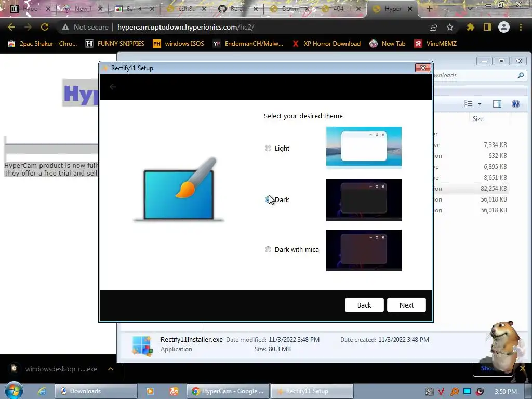Image resolution: width=532 pixels, height=399 pixels.
Task: Open the Chrome tab search dropdown
Action: click(470, 9)
